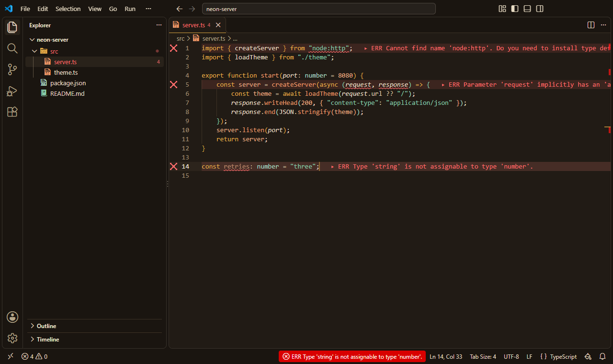613x364 pixels.
Task: Select the server.ts editor tab
Action: pyautogui.click(x=197, y=25)
